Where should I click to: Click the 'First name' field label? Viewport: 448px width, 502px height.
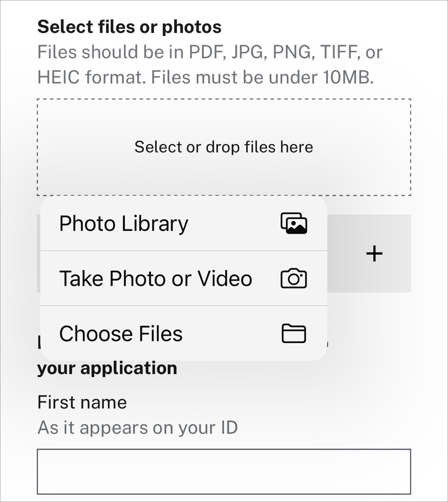(x=82, y=402)
